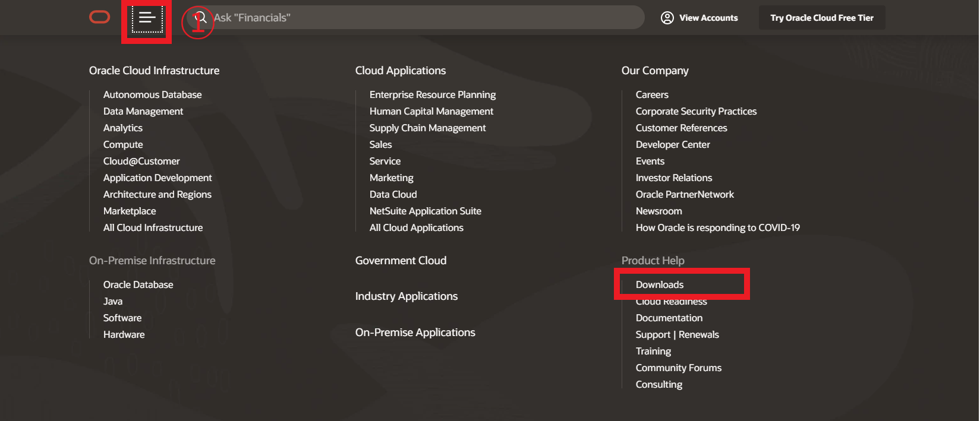Open Data Cloud link
The image size is (980, 421).
click(x=393, y=194)
